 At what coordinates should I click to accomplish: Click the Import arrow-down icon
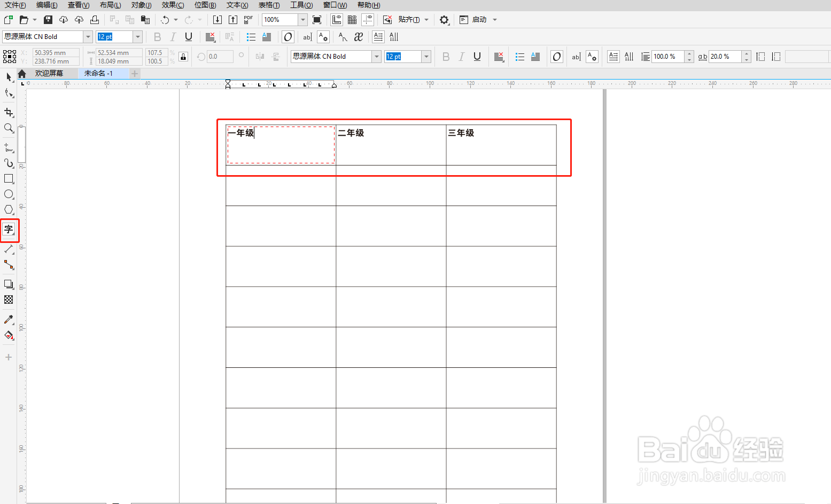click(217, 20)
